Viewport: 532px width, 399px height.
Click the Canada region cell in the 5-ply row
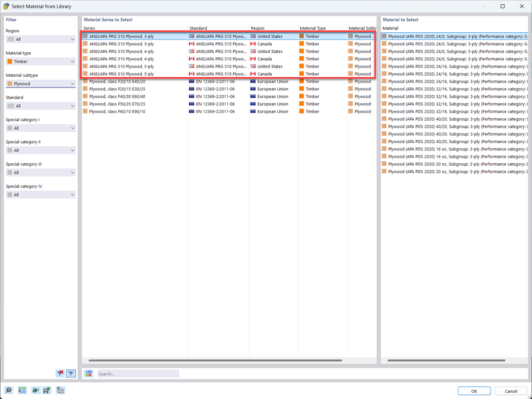pyautogui.click(x=264, y=74)
